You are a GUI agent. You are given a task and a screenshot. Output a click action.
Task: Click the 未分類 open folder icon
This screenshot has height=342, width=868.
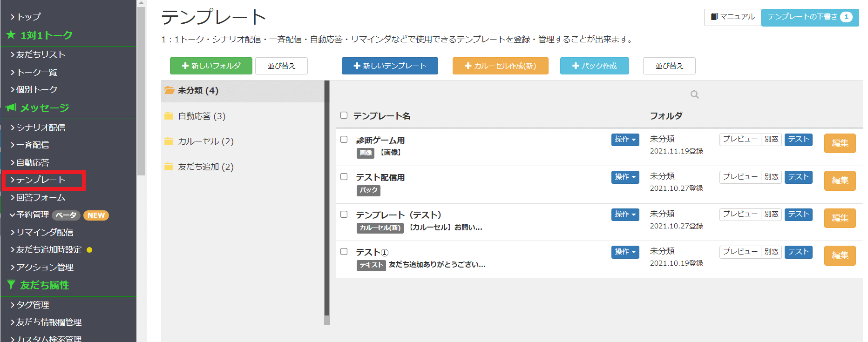(169, 90)
